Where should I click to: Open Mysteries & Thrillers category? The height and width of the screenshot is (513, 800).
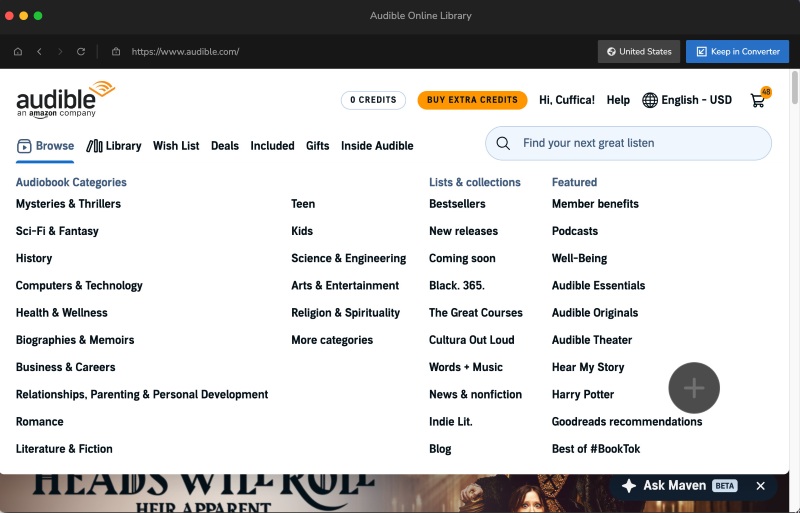tap(68, 204)
